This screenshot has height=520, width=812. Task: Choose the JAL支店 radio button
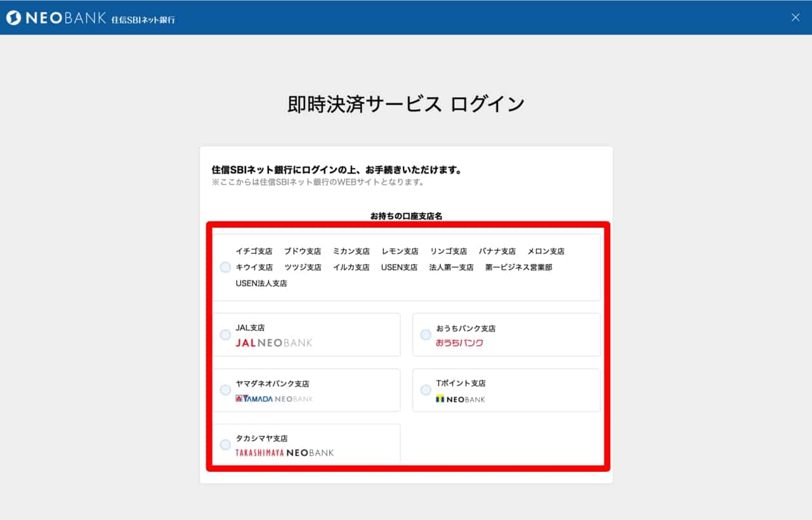point(225,335)
